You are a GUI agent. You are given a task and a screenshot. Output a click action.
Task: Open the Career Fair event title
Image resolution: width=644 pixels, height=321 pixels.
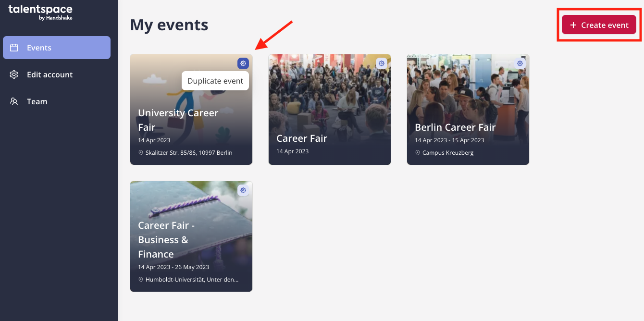click(x=302, y=138)
